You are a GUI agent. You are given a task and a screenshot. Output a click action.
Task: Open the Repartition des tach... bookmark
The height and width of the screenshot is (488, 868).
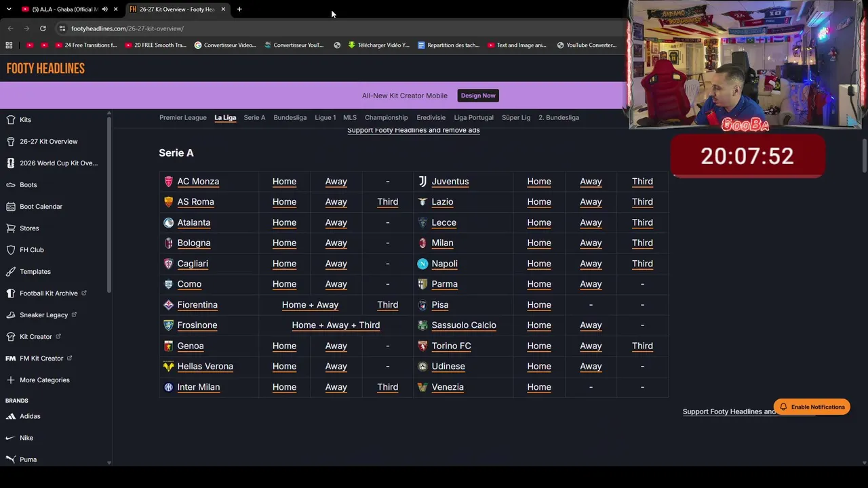point(449,45)
